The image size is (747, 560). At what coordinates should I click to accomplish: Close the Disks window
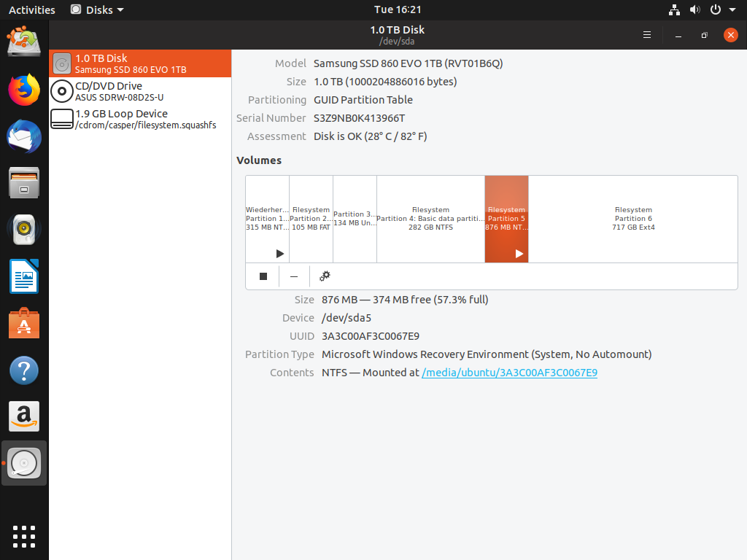pyautogui.click(x=730, y=35)
